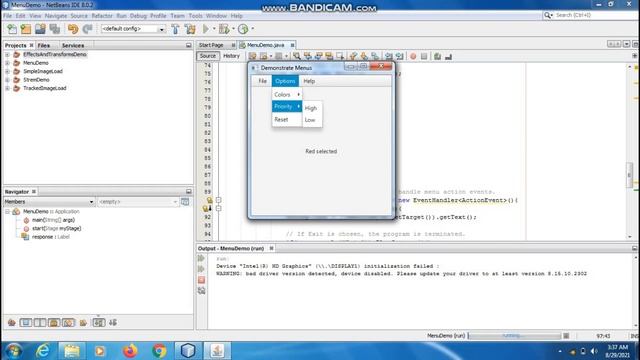The image size is (640, 360).
Task: Expand the EffectsAndTransformsDemo project node
Action: pos(7,54)
